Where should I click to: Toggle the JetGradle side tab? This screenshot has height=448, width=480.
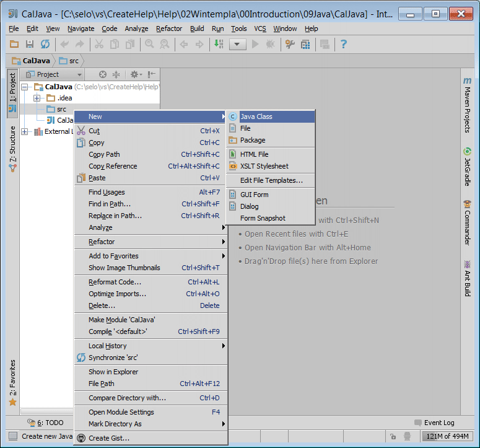tap(467, 167)
